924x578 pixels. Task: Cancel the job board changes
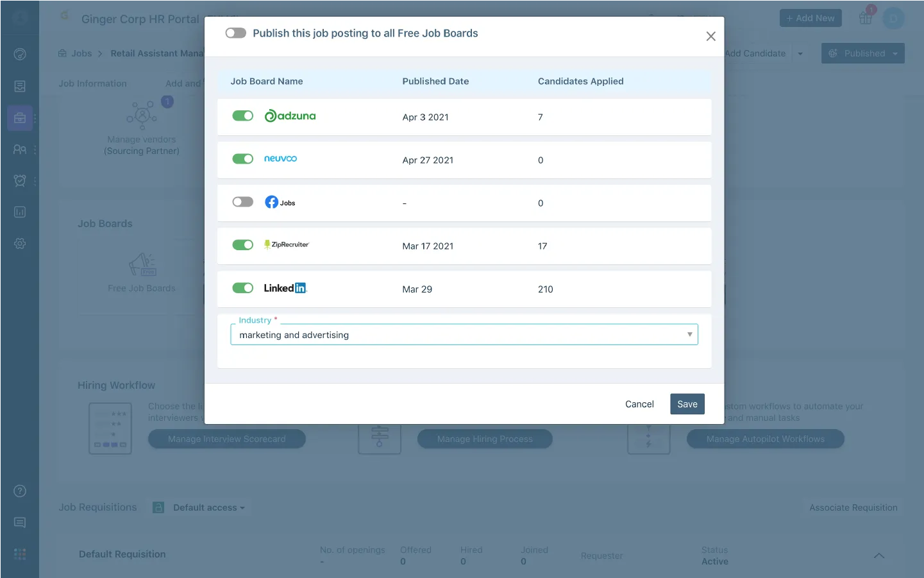pos(639,404)
